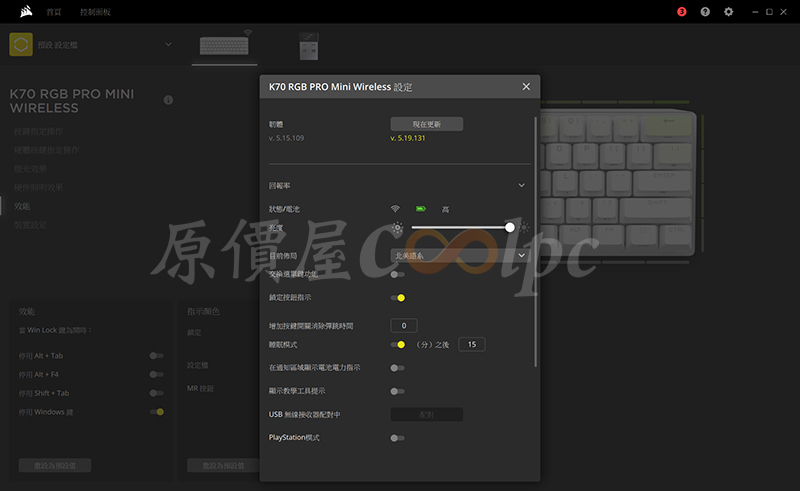Select the K70 keyboard device thumbnail
This screenshot has width=800, height=491.
tap(224, 45)
